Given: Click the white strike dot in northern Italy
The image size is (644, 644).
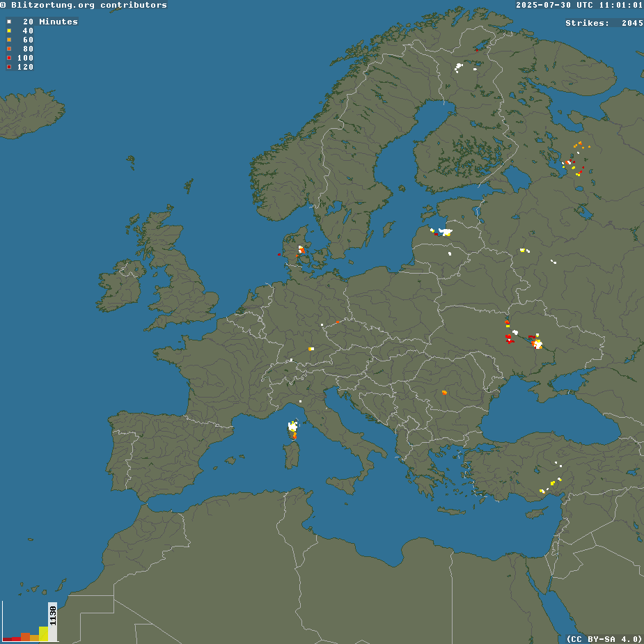Looking at the screenshot, I should pos(300,401).
